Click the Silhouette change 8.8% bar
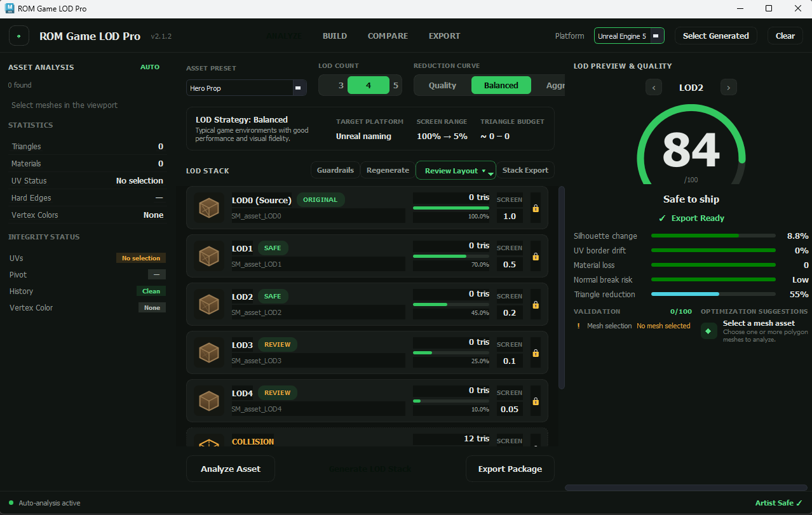Viewport: 812px width, 515px height. 714,236
